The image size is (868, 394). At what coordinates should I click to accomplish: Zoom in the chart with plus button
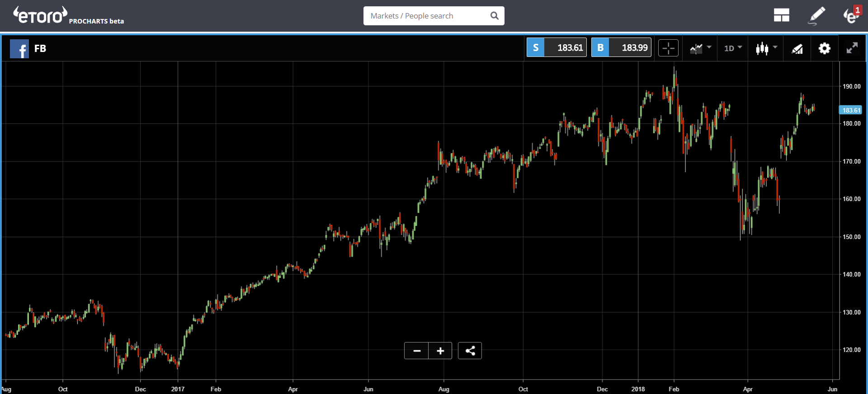(440, 351)
